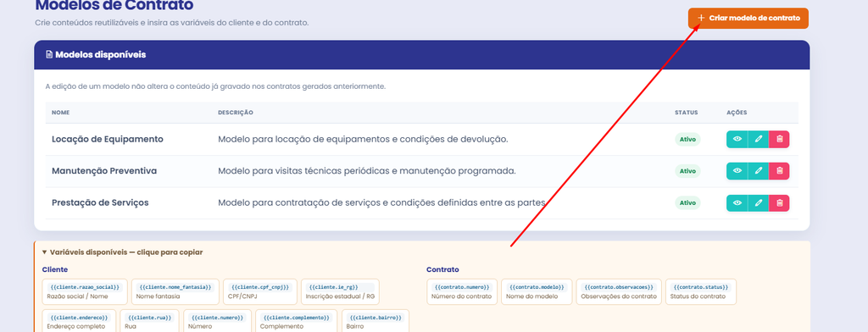Click the Ativo status of Locação de Equipamento
The width and height of the screenshot is (868, 332).
(687, 140)
